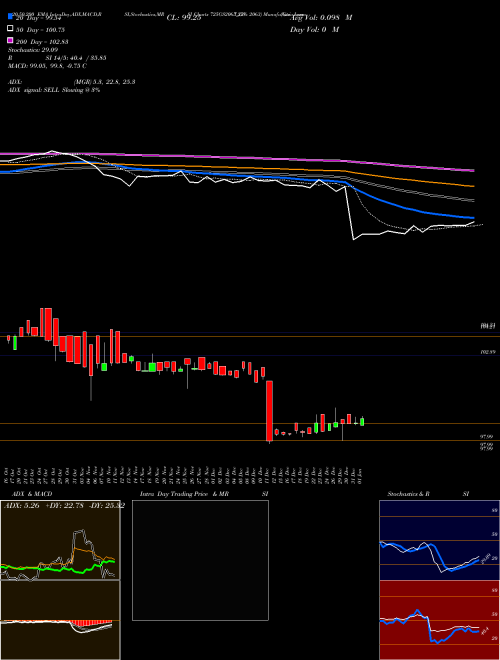Screen dimensions: 500x660
Task: Click the magenta 200 Day legend swatch
Action: 10,40
